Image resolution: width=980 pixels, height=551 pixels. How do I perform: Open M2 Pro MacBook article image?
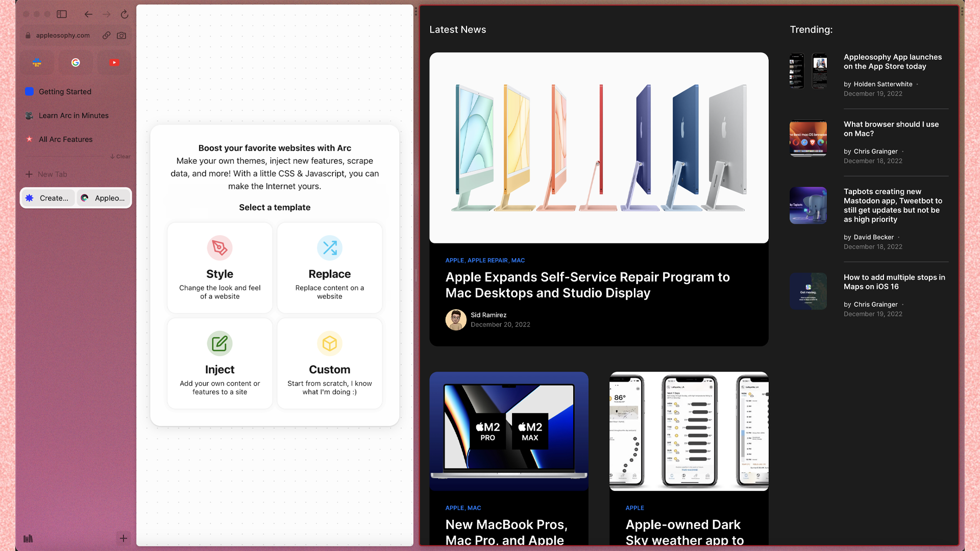[x=509, y=431]
